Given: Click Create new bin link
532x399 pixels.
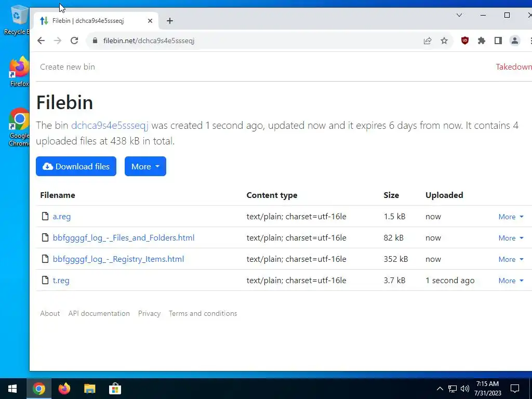Looking at the screenshot, I should coord(68,67).
